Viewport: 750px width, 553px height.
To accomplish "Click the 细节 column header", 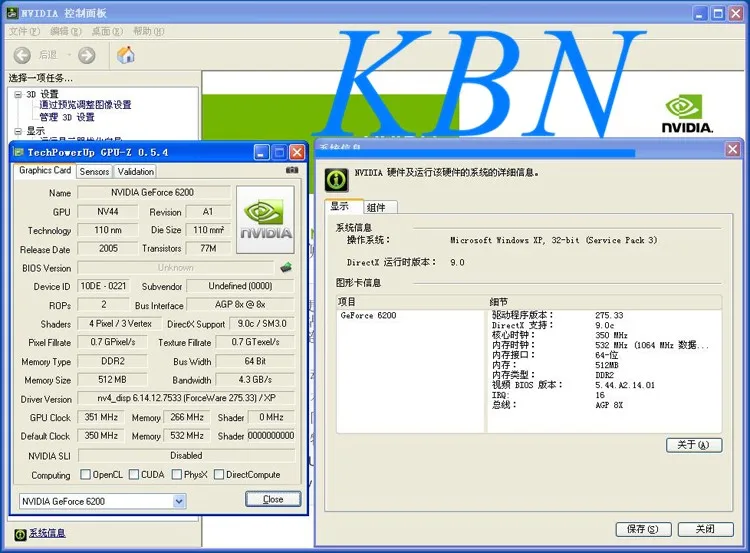I will (604, 302).
